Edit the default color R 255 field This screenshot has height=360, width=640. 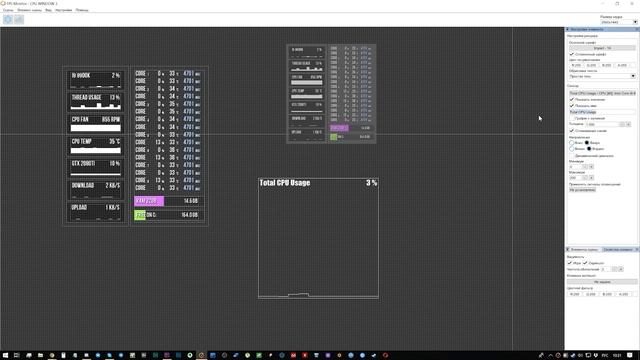click(x=576, y=65)
